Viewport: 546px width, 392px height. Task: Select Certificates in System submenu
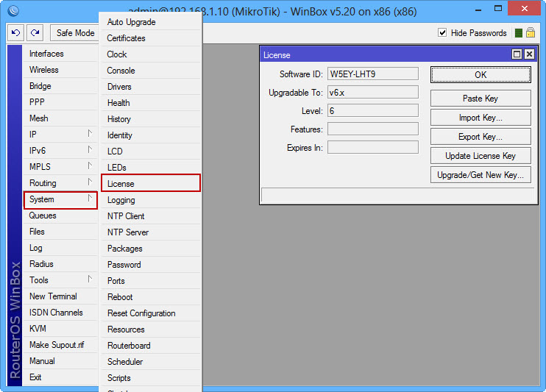coord(151,38)
